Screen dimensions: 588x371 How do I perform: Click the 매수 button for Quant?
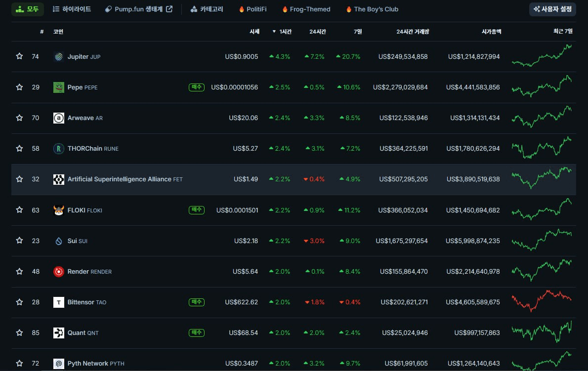pos(197,333)
